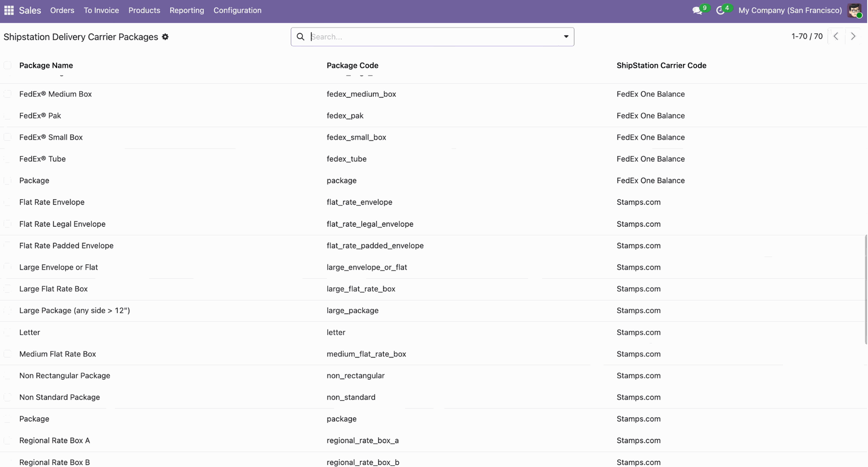This screenshot has width=868, height=467.
Task: Open the chat messages icon
Action: point(697,10)
